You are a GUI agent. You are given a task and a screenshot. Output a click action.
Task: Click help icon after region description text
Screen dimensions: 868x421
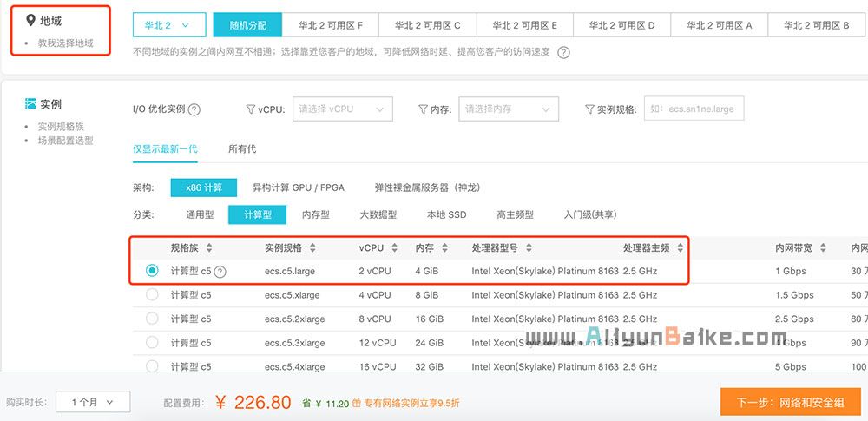click(x=563, y=53)
